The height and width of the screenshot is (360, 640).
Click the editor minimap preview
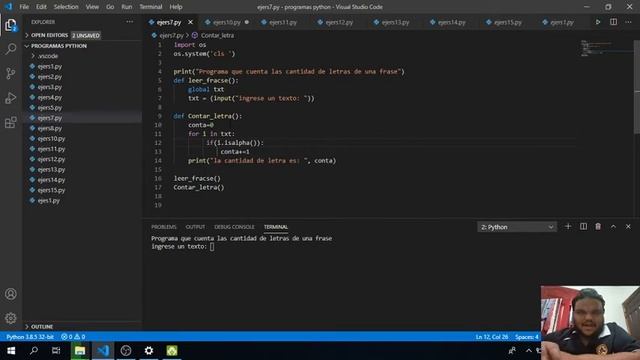coord(606,49)
